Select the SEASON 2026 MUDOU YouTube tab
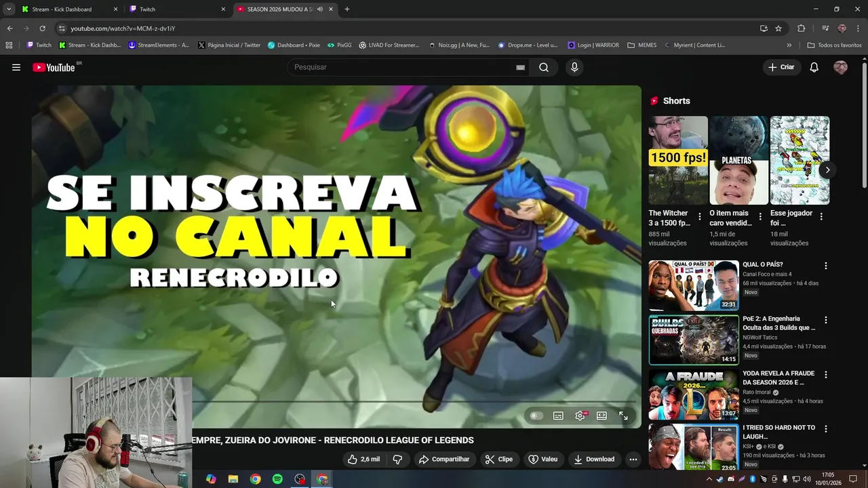The image size is (868, 488). (x=285, y=9)
